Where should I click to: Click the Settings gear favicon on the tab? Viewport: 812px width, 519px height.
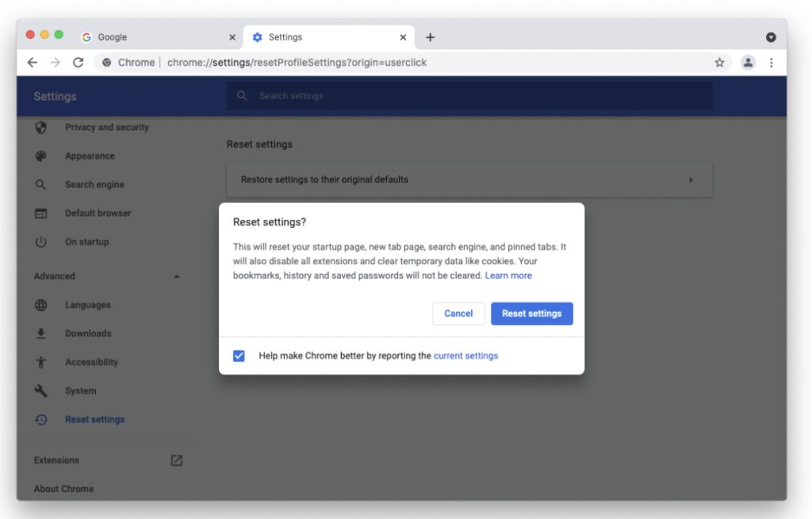258,37
